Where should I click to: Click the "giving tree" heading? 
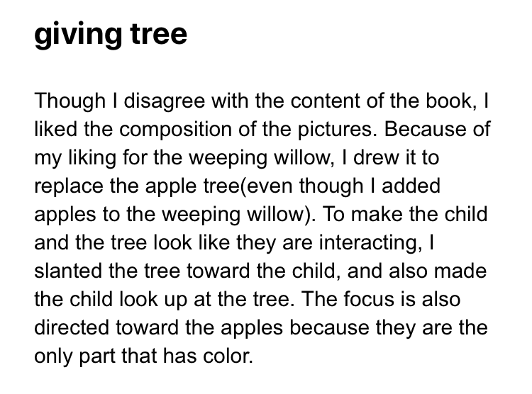tap(111, 33)
